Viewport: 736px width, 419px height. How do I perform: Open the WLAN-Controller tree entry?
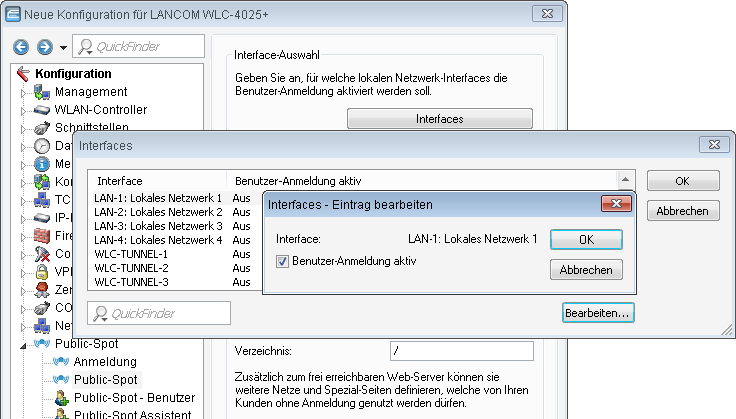(100, 110)
